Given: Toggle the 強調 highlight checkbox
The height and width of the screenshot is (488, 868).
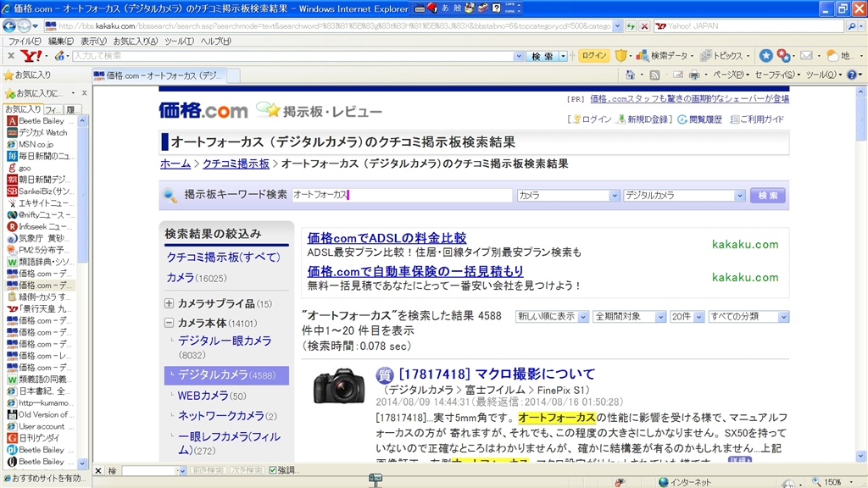Looking at the screenshot, I should click(272, 470).
